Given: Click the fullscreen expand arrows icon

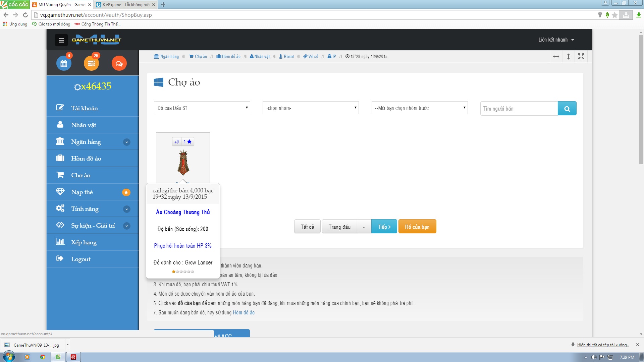Looking at the screenshot, I should tap(581, 57).
